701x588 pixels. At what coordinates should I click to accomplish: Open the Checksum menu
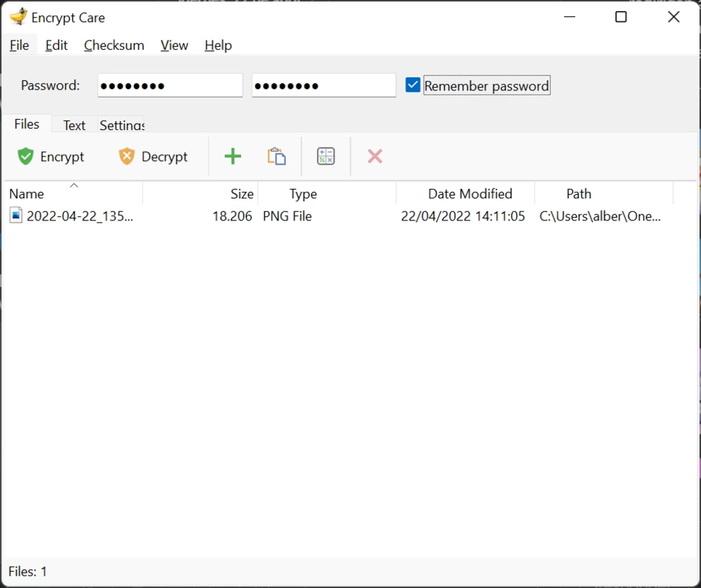coord(114,46)
